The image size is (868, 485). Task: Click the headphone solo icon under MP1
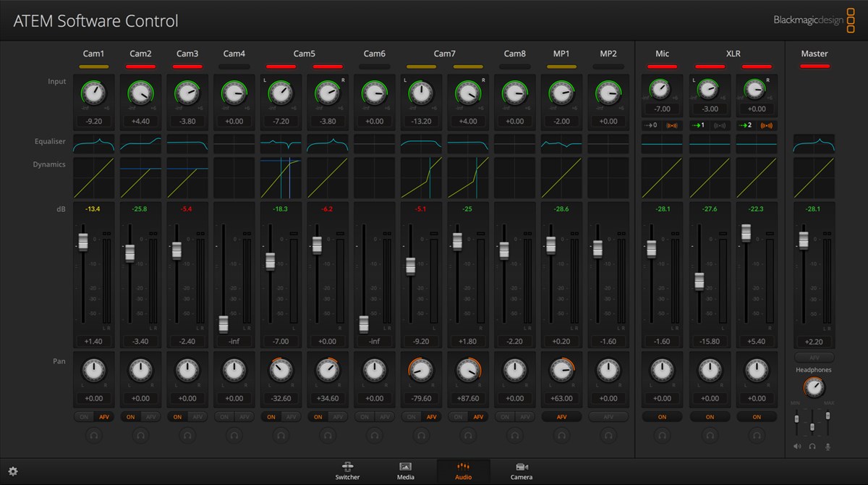[561, 435]
